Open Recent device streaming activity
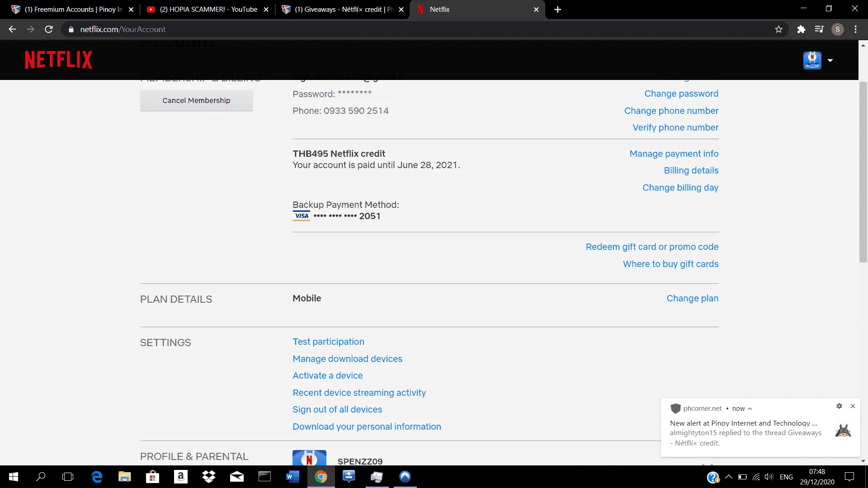 pos(359,393)
